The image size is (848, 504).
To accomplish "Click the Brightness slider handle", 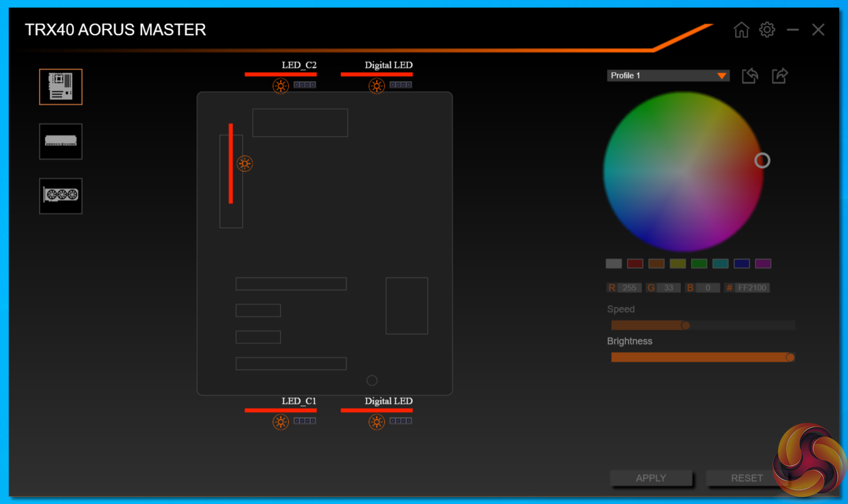I will click(790, 357).
